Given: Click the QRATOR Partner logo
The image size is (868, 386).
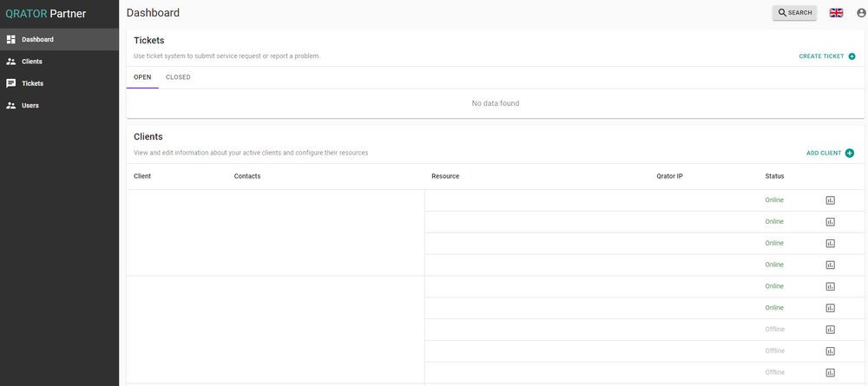Looking at the screenshot, I should 45,14.
